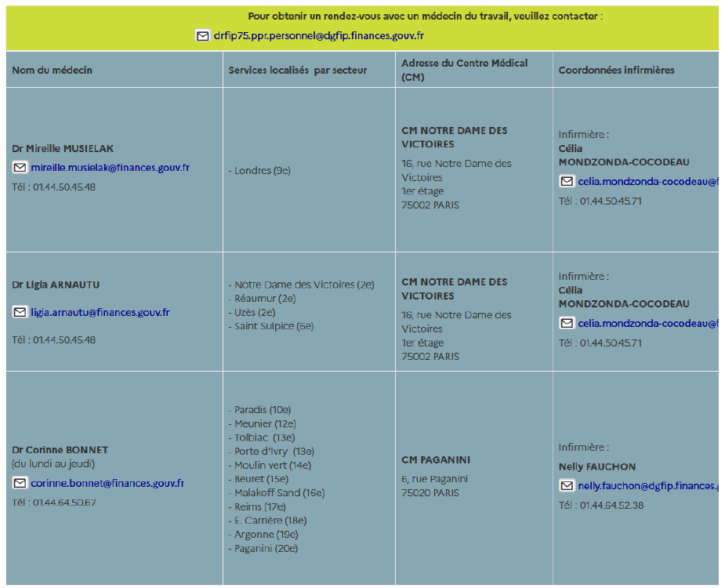This screenshot has height=588, width=725.
Task: Click envelope icon next to mireille.musielak email
Action: (x=20, y=168)
